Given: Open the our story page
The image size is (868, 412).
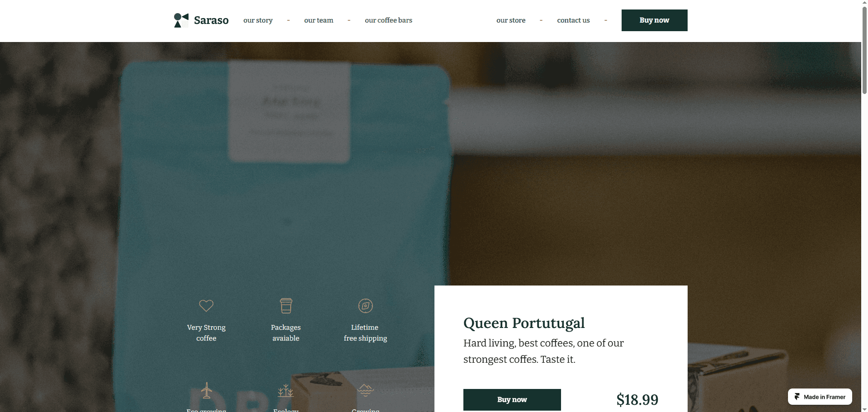Looking at the screenshot, I should coord(258,20).
